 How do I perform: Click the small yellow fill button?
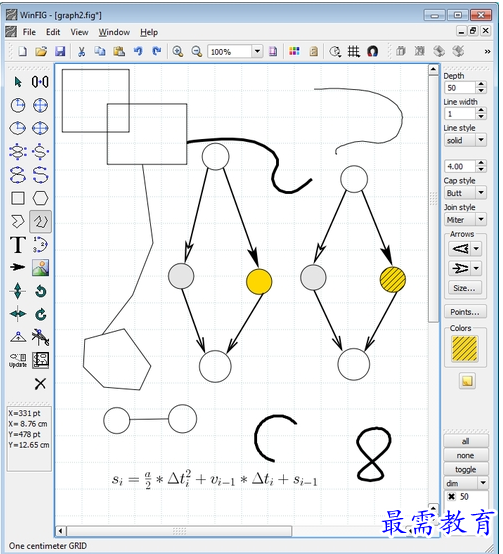click(467, 381)
